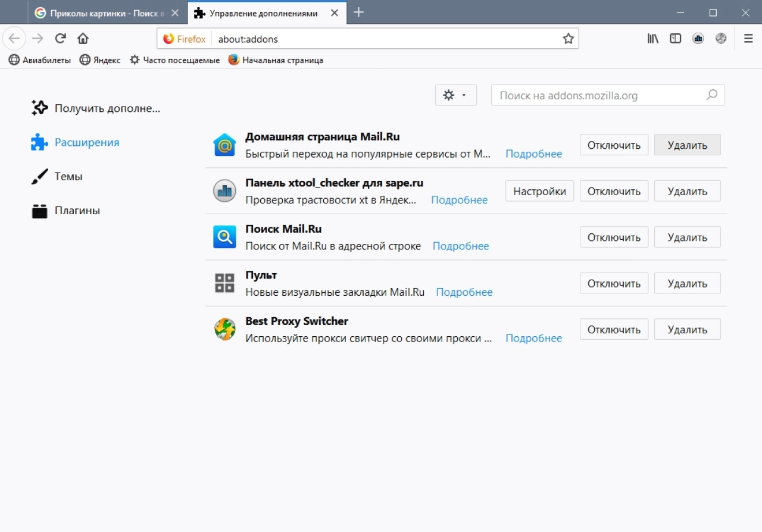Select Расширения in the sidebar
This screenshot has width=762, height=532.
76,142
